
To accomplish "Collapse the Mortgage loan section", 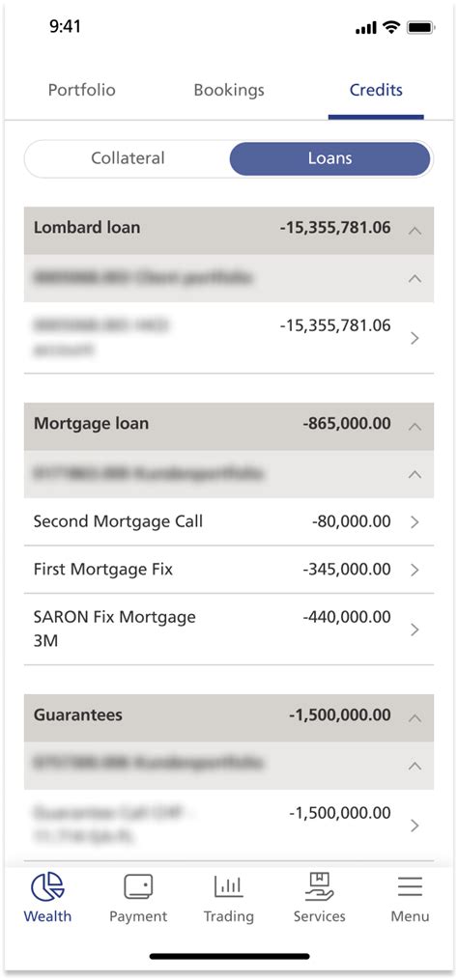I will [x=415, y=427].
